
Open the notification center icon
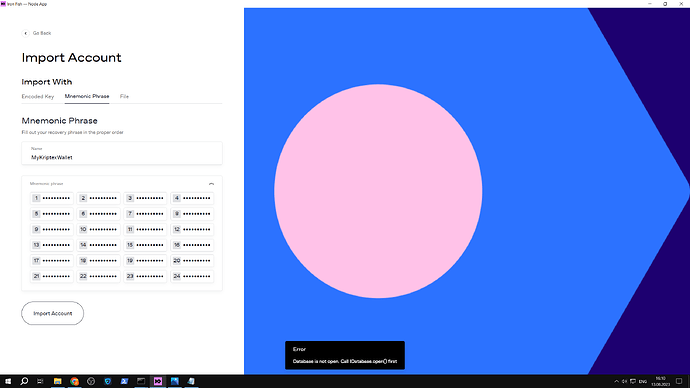pos(679,381)
